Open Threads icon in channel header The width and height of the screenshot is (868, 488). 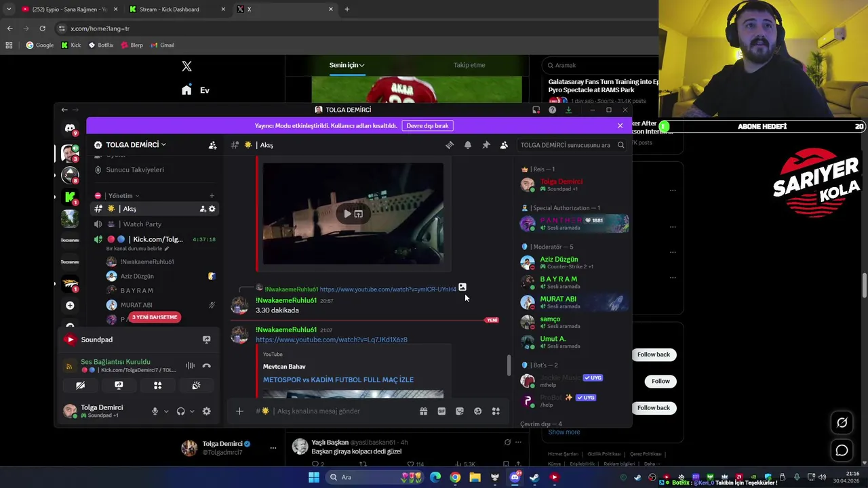450,145
